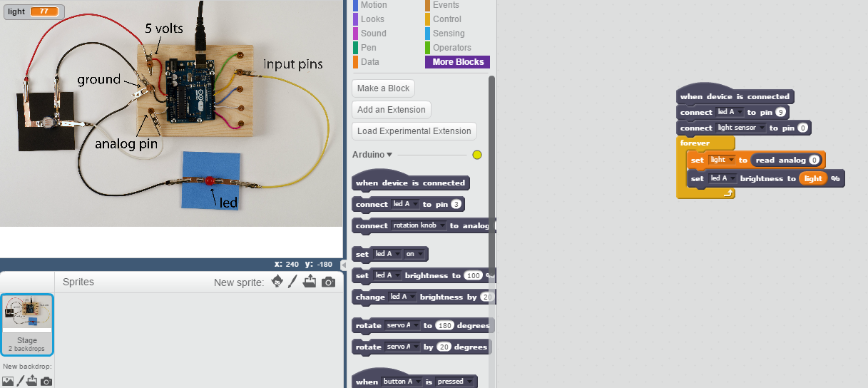Select the Stage thumbnail

27,325
